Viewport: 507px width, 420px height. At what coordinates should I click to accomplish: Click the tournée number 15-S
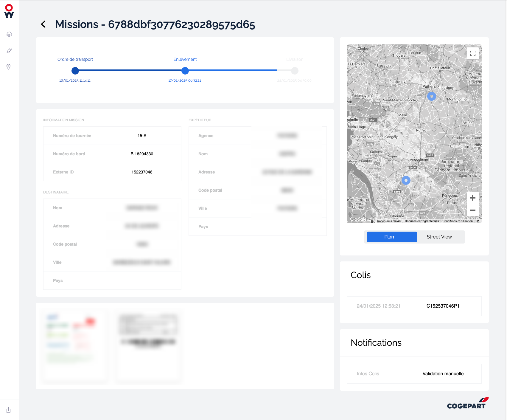point(142,136)
